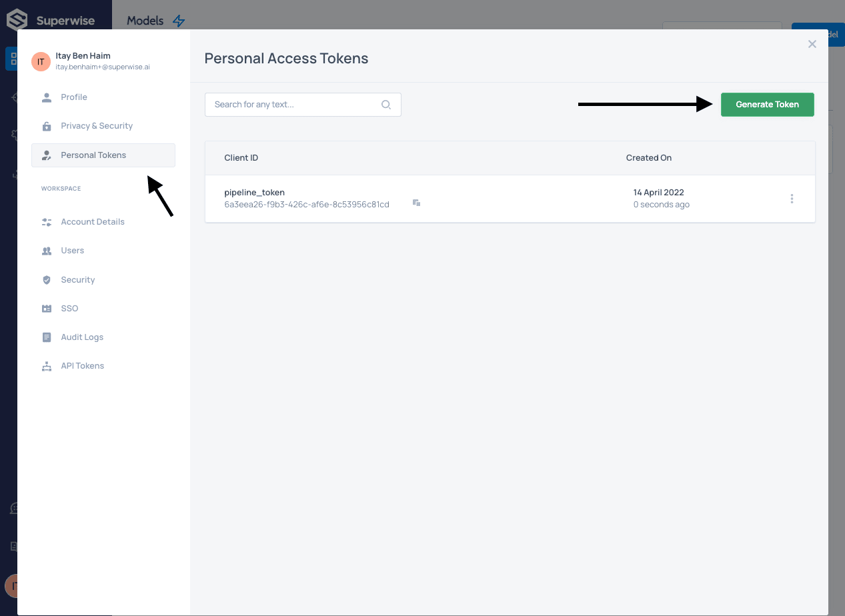Click the Superwise logo

(x=16, y=19)
